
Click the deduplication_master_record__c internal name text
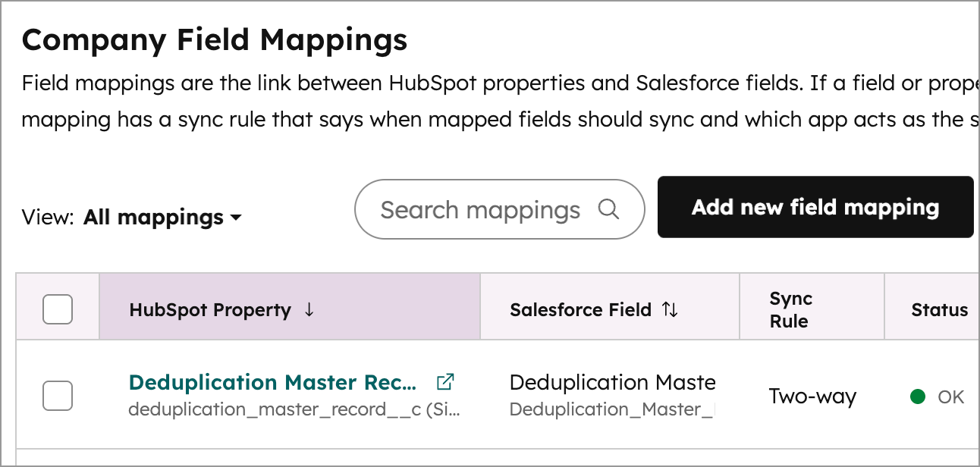tap(296, 409)
